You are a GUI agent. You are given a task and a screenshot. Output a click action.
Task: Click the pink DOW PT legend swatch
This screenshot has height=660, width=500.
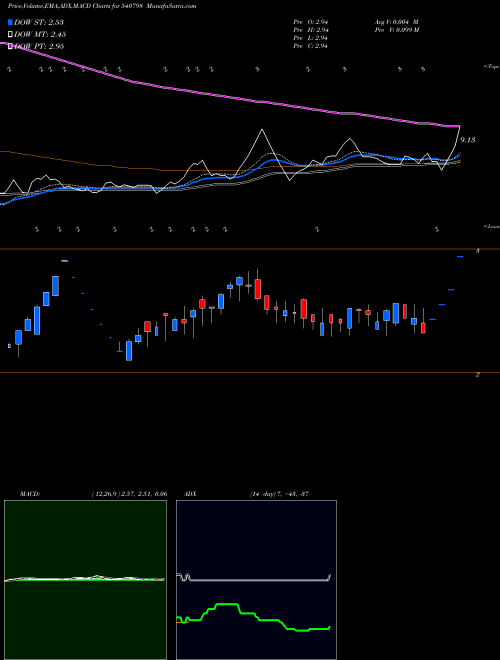click(11, 46)
